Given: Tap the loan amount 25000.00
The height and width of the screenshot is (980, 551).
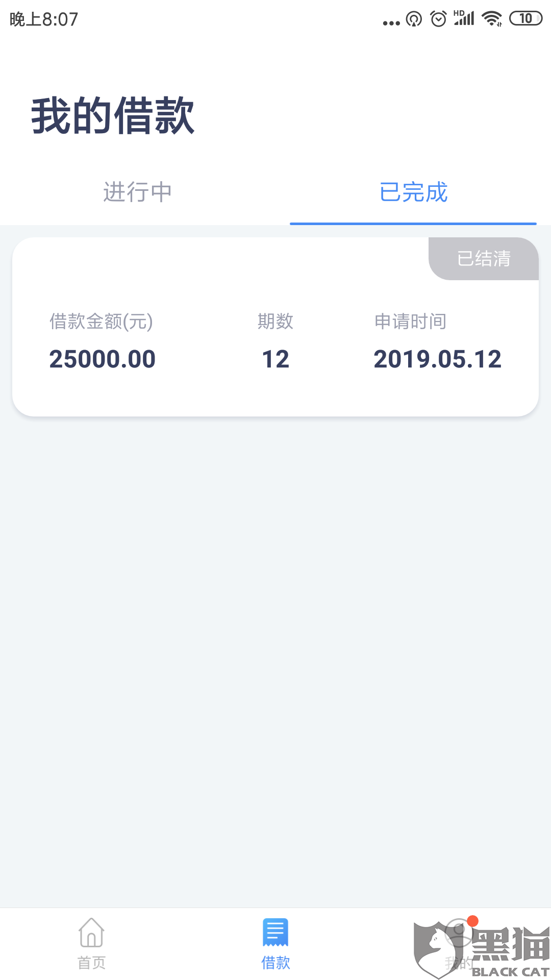Looking at the screenshot, I should [x=102, y=359].
